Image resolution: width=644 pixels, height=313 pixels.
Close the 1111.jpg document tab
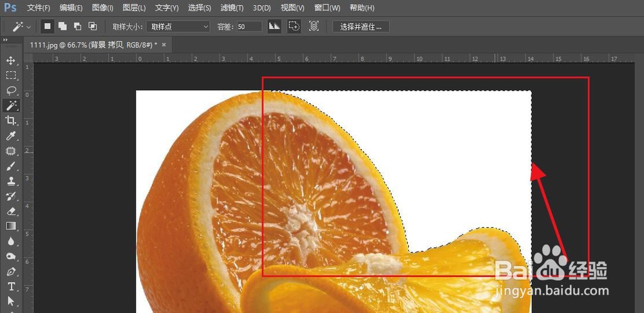[164, 45]
